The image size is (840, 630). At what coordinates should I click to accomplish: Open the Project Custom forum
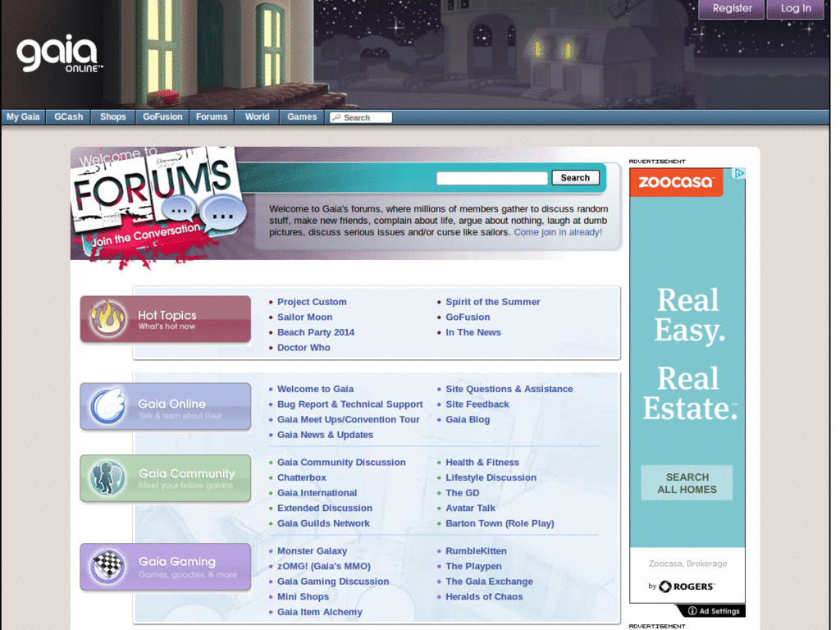(312, 302)
